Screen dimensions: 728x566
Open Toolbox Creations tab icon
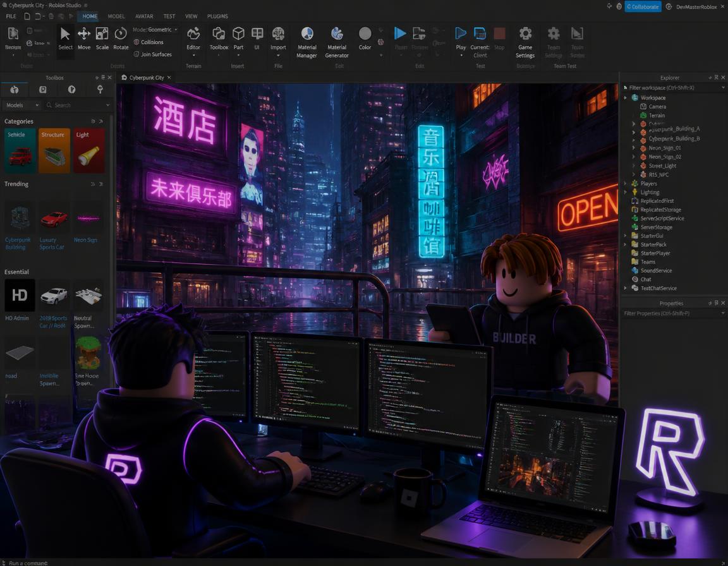[x=100, y=90]
